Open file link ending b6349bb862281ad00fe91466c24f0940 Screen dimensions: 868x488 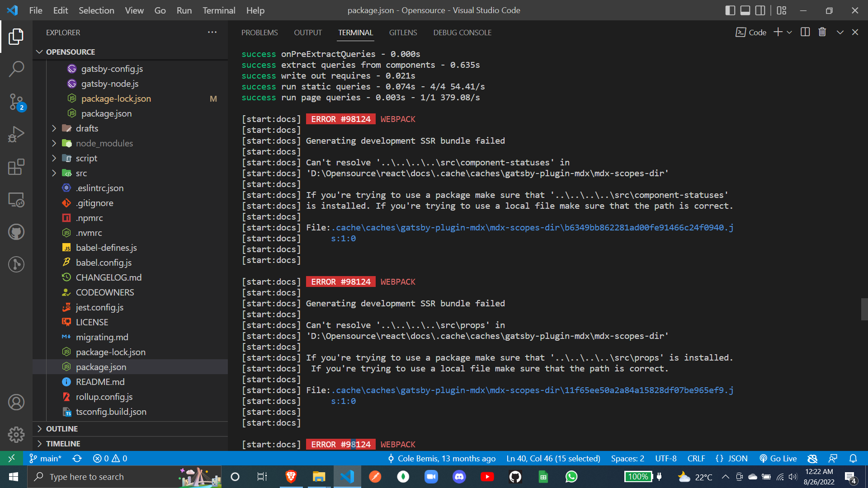pos(533,228)
